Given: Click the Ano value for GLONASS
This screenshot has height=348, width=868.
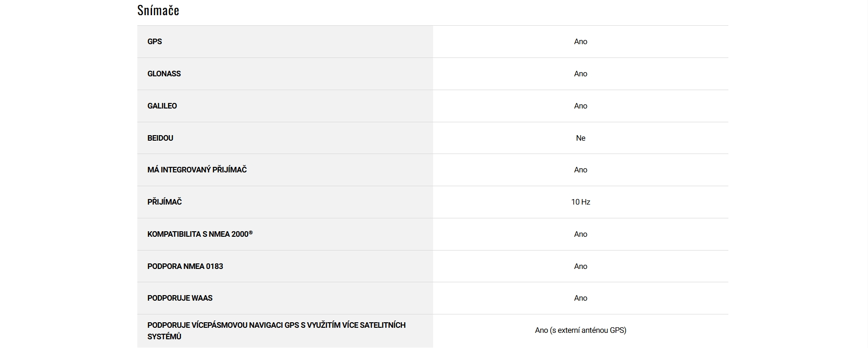Looking at the screenshot, I should click(x=581, y=74).
